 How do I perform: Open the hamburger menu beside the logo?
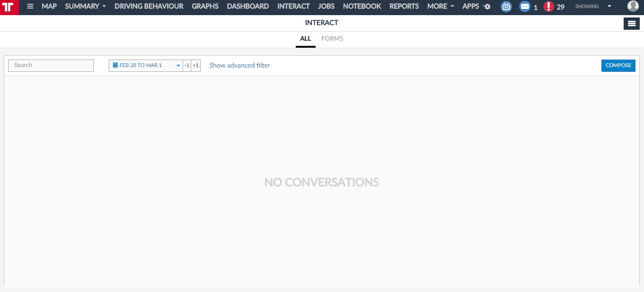(30, 7)
